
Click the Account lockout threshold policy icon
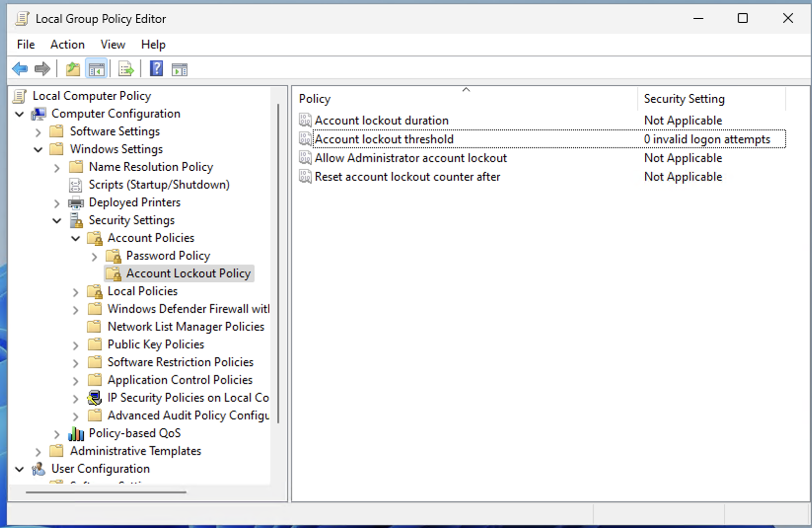point(305,139)
